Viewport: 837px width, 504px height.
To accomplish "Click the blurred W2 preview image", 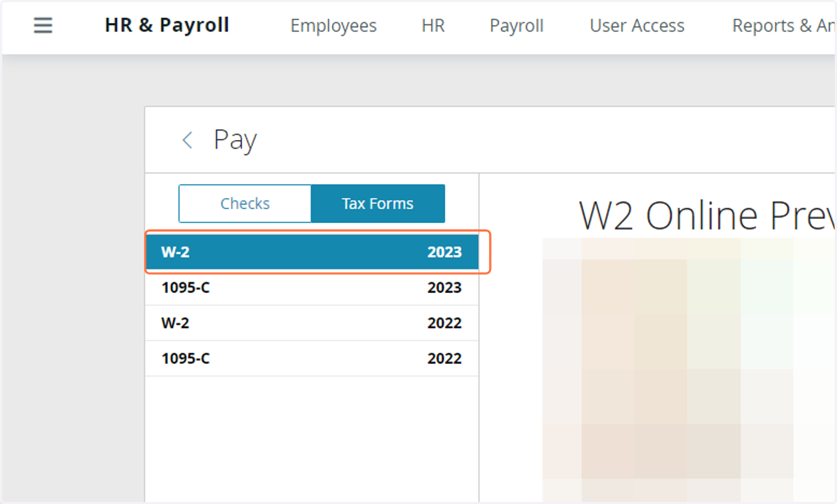I will tap(689, 370).
